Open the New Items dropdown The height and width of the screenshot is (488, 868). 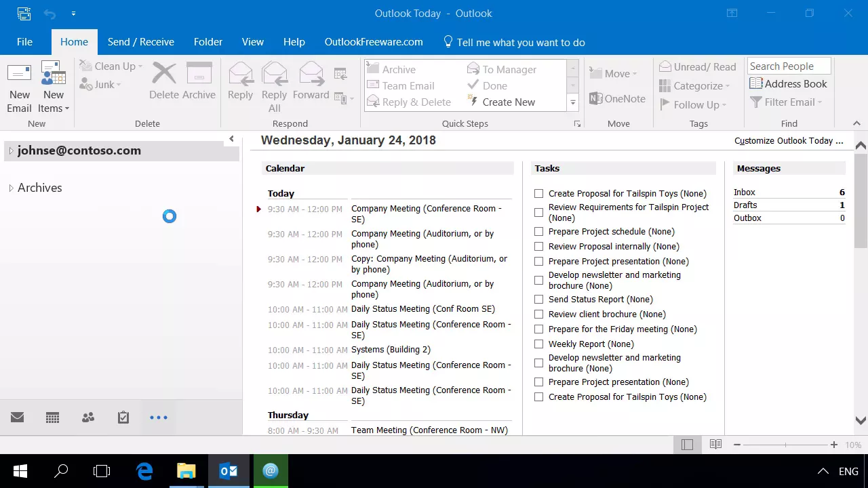click(x=54, y=102)
